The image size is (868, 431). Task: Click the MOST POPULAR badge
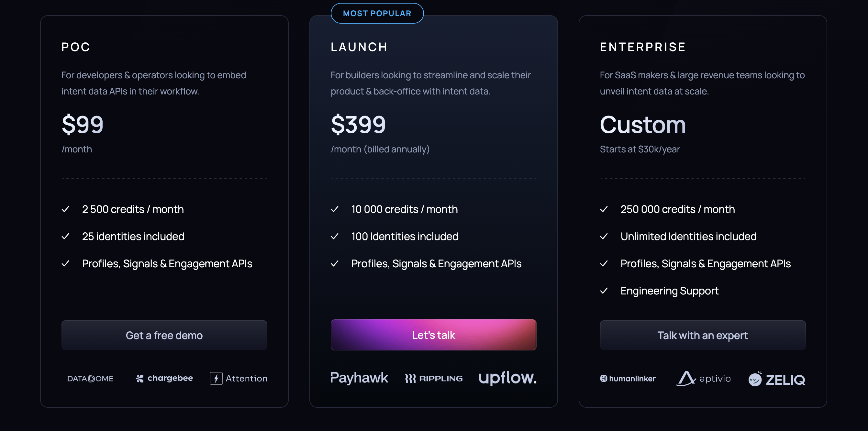pos(377,13)
